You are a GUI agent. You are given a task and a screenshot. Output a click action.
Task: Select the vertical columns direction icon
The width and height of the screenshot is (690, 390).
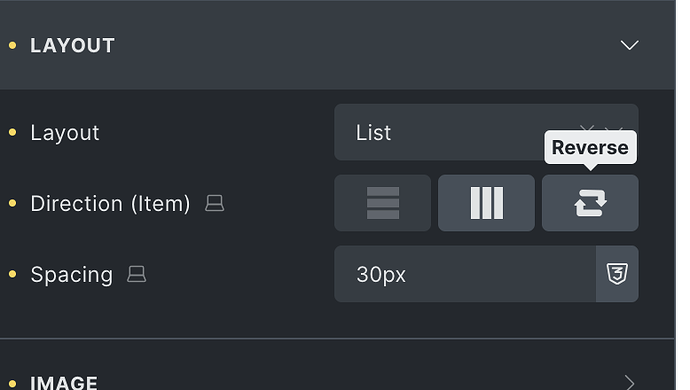coord(486,203)
